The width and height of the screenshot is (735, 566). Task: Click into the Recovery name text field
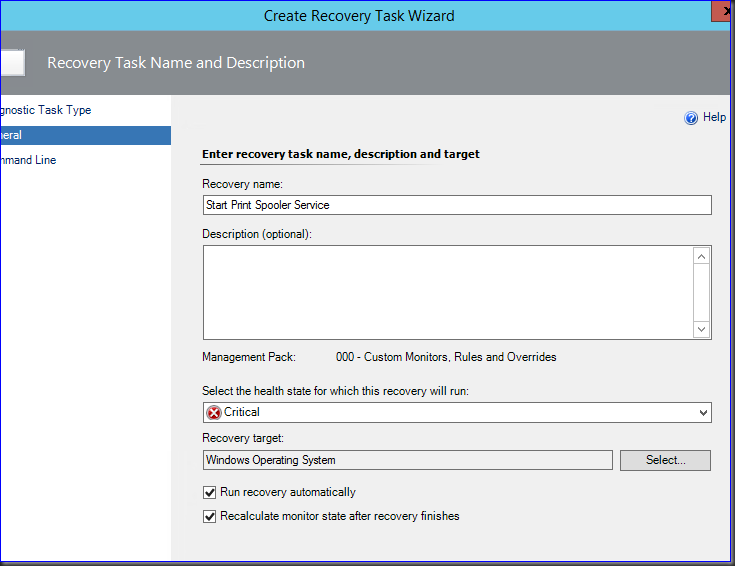[456, 205]
